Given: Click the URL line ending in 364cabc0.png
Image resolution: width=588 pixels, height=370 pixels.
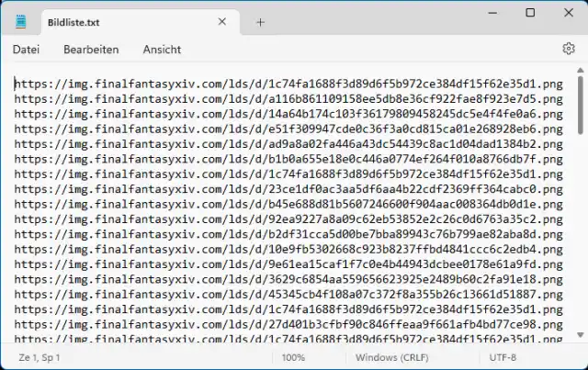Looking at the screenshot, I should 288,189.
